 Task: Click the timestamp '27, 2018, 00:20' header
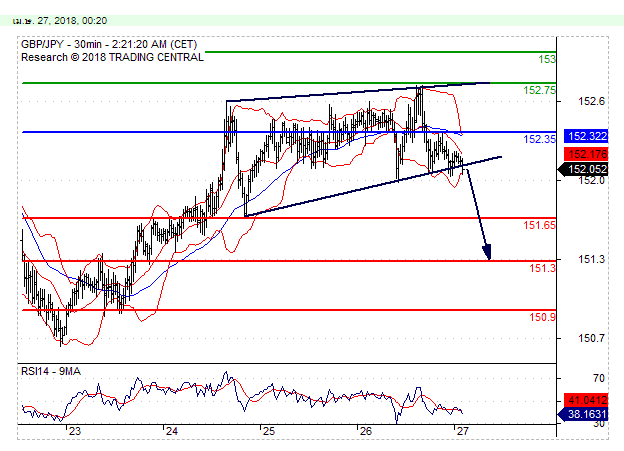point(72,21)
